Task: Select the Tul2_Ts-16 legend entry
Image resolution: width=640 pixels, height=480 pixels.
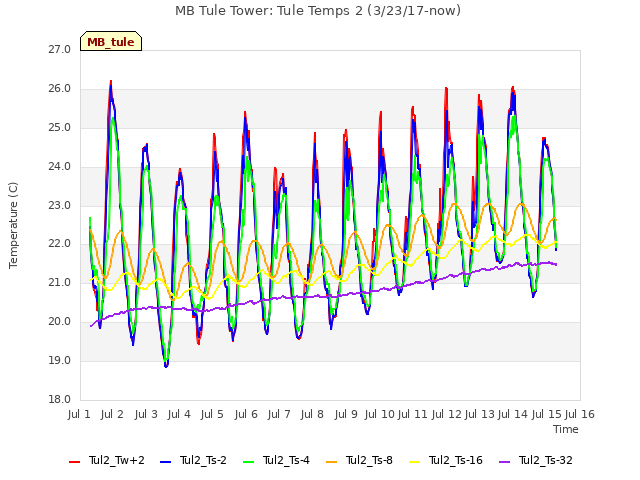Action: point(446,460)
